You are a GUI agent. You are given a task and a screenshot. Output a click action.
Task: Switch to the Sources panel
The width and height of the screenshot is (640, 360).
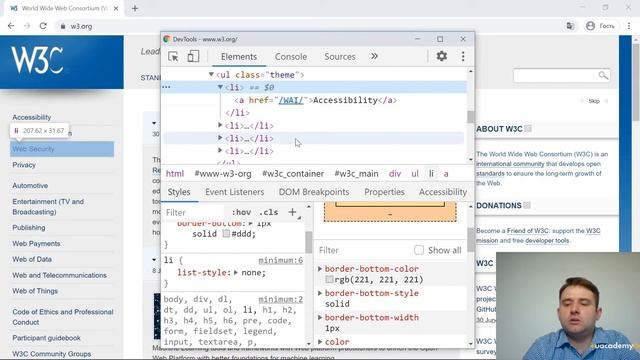(x=340, y=57)
